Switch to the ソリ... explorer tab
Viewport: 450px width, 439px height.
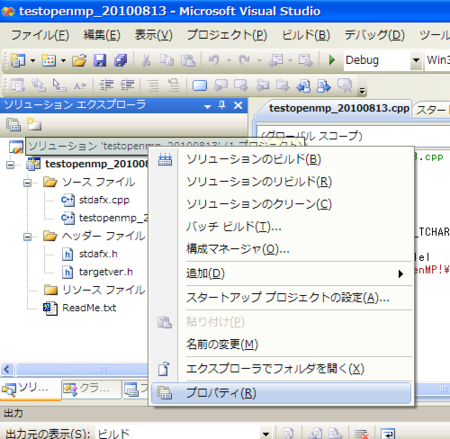pyautogui.click(x=30, y=389)
